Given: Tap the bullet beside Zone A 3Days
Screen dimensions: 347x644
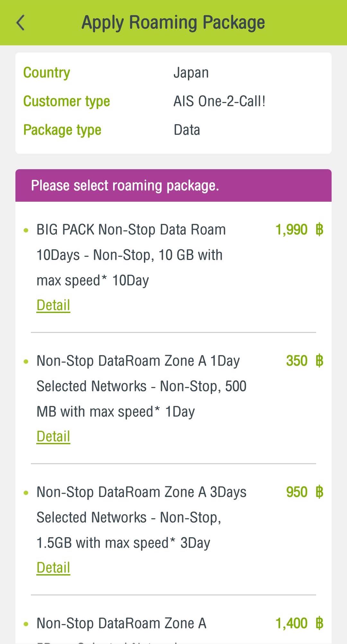Looking at the screenshot, I should (x=26, y=493).
